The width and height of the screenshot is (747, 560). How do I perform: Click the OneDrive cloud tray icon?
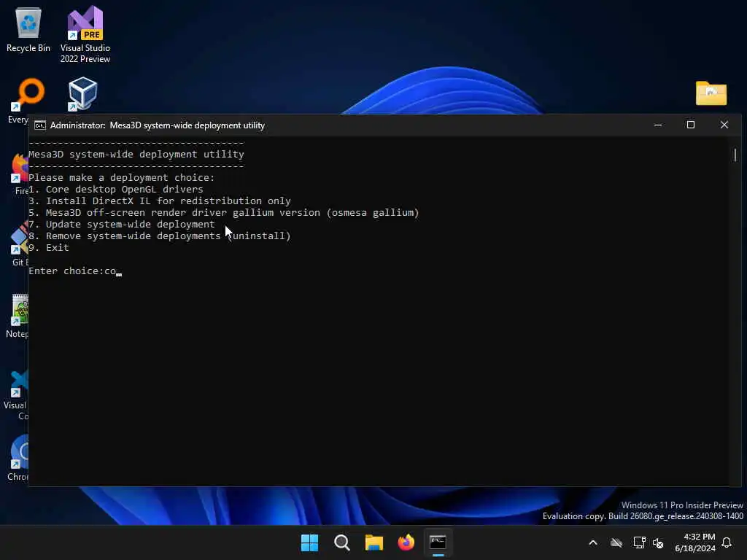point(616,542)
